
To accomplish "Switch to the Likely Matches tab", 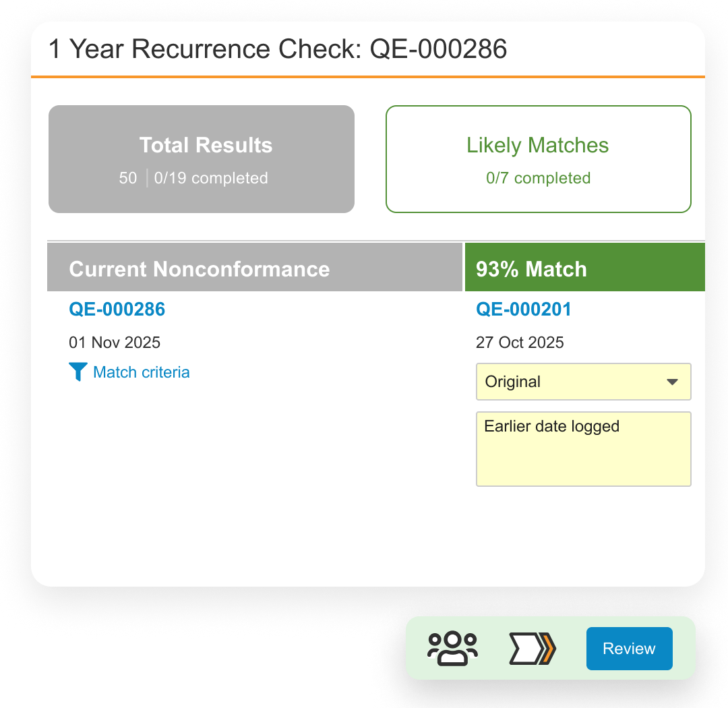I will click(538, 146).
